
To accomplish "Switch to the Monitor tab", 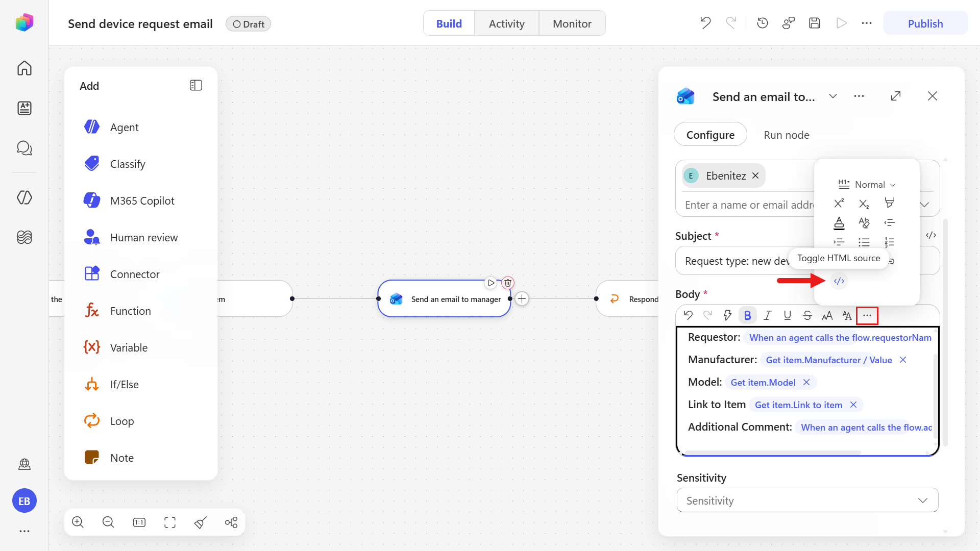I will (x=572, y=23).
